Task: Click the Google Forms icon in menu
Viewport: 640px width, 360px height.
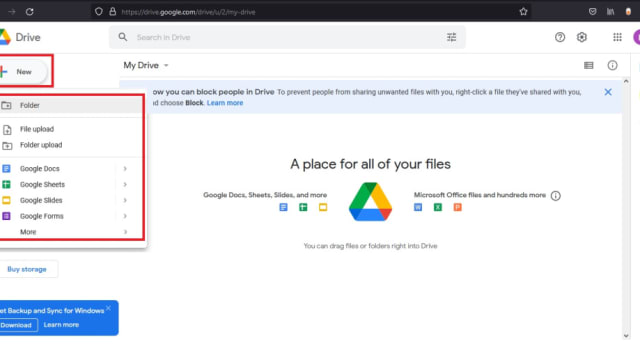Action: click(6, 216)
